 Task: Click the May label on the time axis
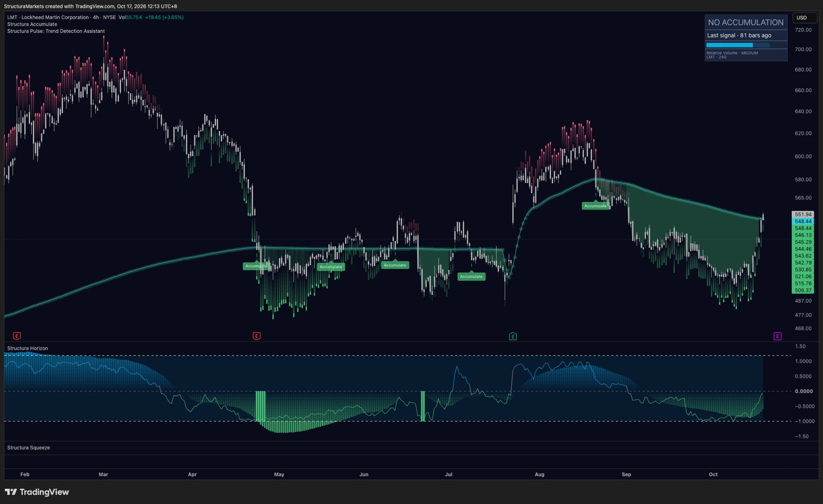click(x=279, y=474)
